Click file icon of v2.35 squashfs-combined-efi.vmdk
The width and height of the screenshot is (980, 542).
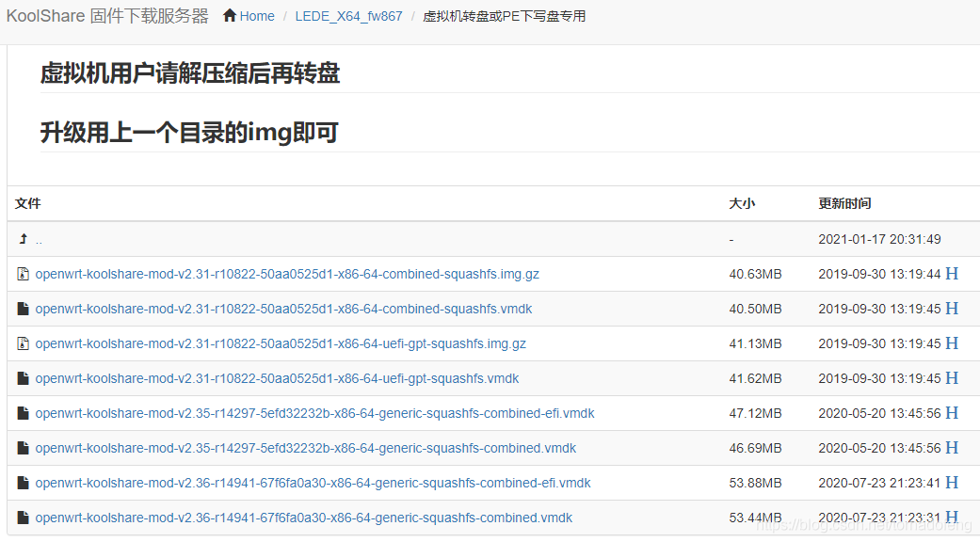[x=24, y=413]
